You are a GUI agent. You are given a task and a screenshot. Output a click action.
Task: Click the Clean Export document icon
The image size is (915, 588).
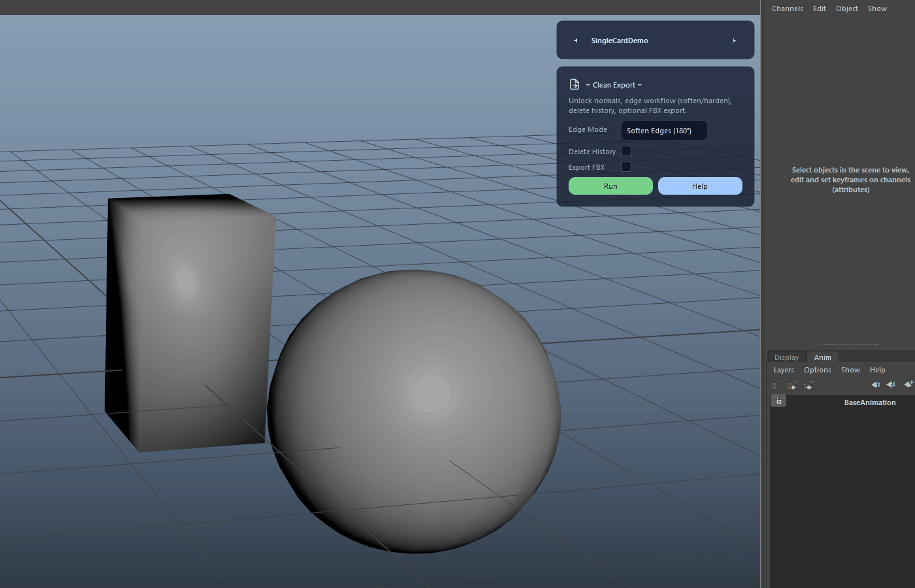pyautogui.click(x=574, y=84)
